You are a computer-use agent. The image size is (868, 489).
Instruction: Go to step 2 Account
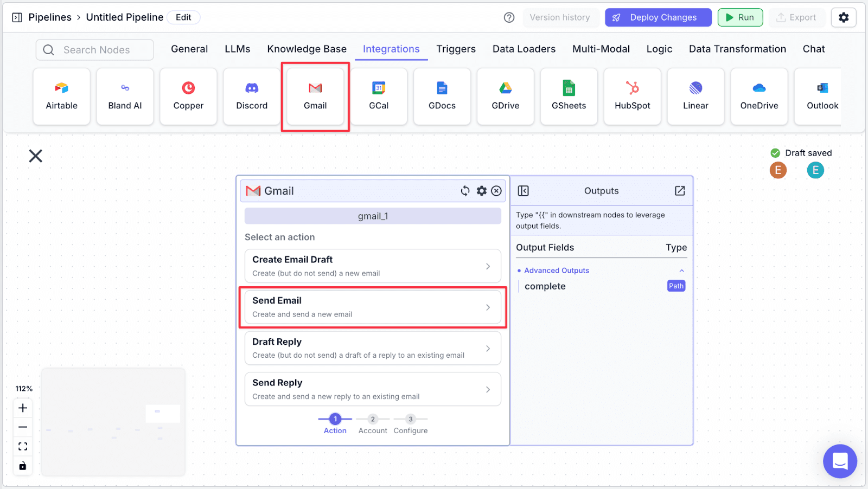[373, 424]
